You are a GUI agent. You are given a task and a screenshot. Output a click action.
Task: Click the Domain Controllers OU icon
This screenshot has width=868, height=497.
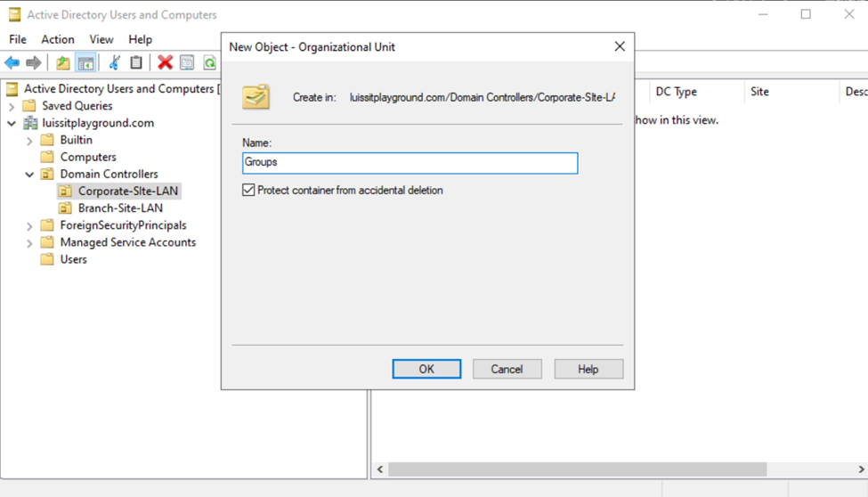coord(47,174)
